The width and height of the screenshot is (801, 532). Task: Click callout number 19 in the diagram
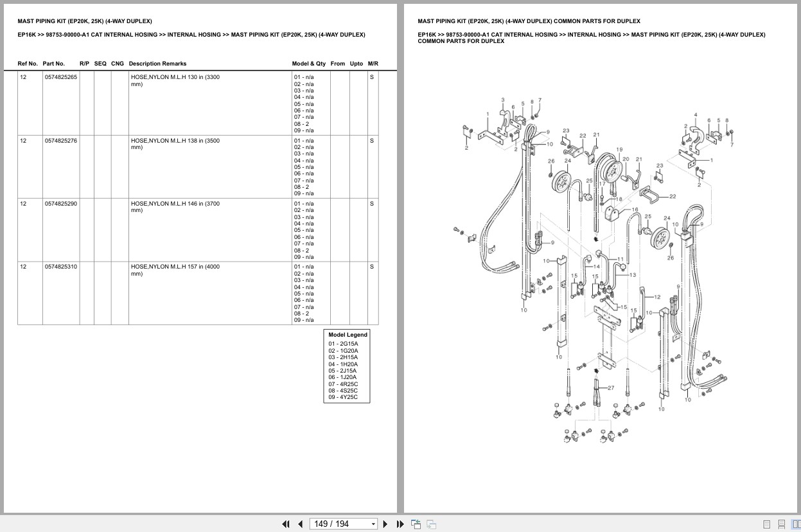619,150
